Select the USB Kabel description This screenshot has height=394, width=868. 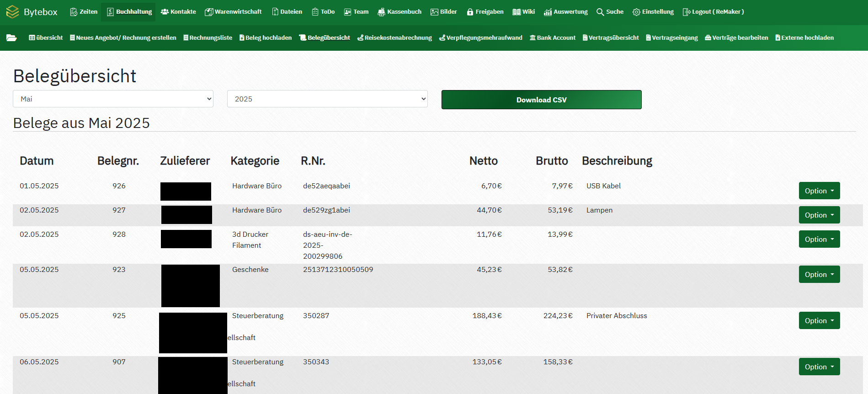603,186
